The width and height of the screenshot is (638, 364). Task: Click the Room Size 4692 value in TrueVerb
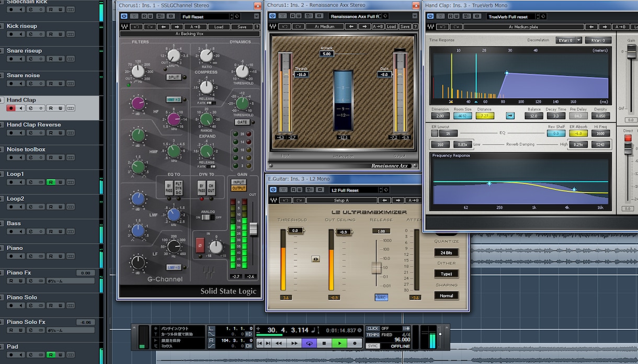[462, 116]
